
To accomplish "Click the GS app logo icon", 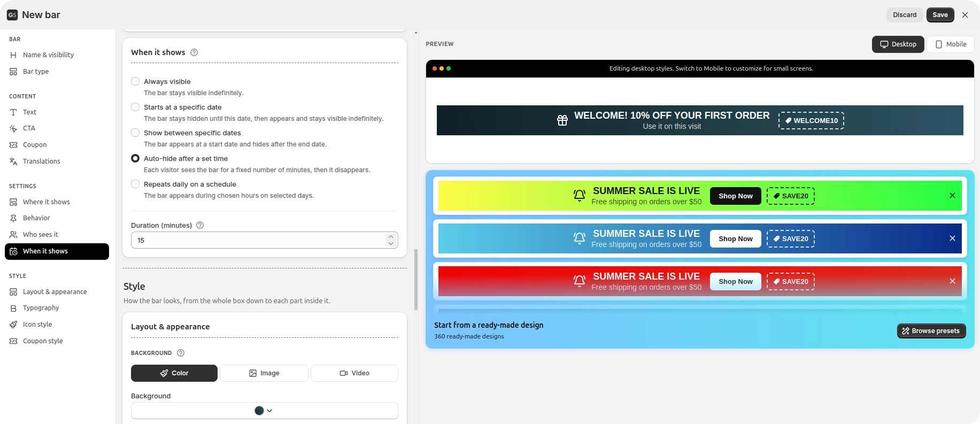I will [x=12, y=15].
